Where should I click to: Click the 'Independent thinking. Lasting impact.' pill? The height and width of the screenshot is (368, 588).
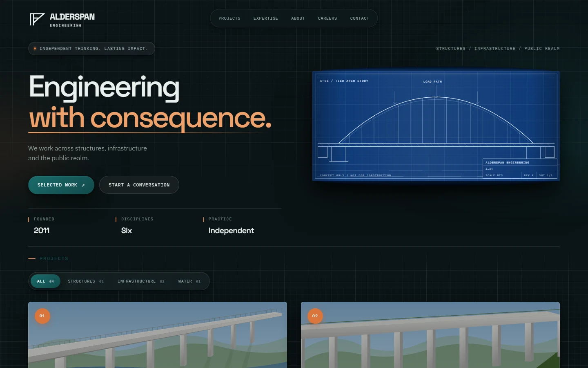pyautogui.click(x=91, y=48)
